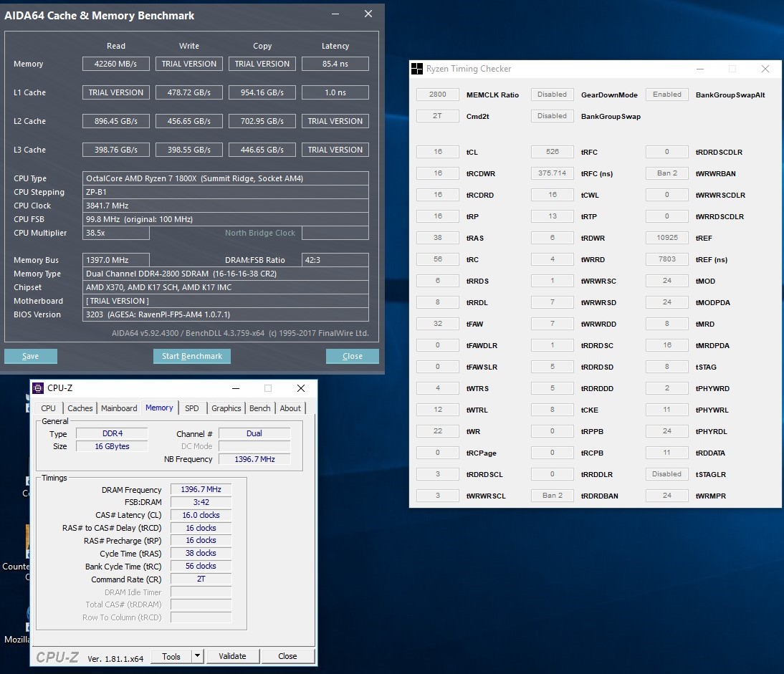
Task: Click tSTAGLR Disabled value box
Action: click(x=667, y=474)
